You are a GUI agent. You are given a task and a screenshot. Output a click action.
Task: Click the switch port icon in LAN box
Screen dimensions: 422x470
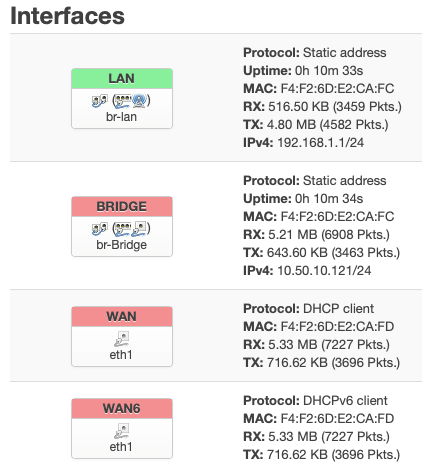click(123, 101)
